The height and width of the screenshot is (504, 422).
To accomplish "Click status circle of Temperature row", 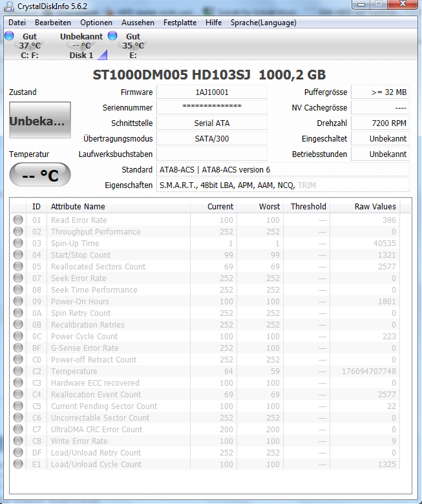I will (x=18, y=371).
